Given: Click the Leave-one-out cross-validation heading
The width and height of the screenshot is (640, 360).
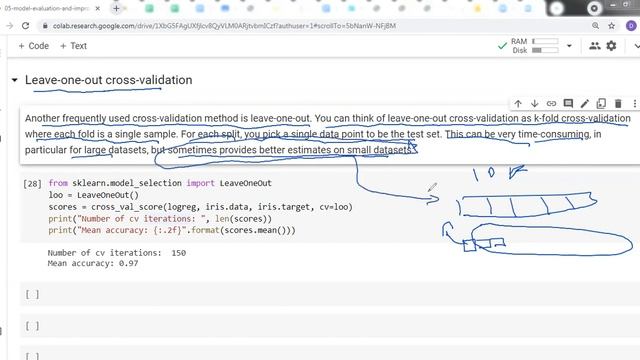Looking at the screenshot, I should (x=109, y=80).
